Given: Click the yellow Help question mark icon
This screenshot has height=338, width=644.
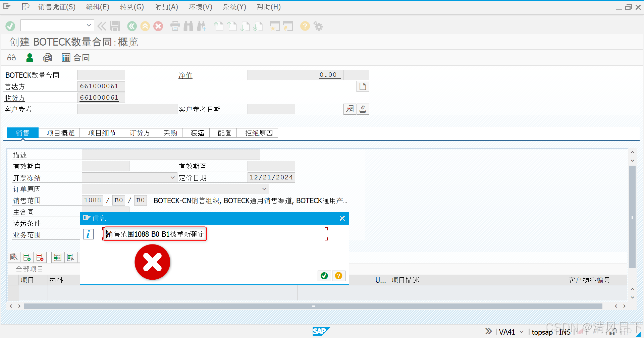Looking at the screenshot, I should point(305,26).
